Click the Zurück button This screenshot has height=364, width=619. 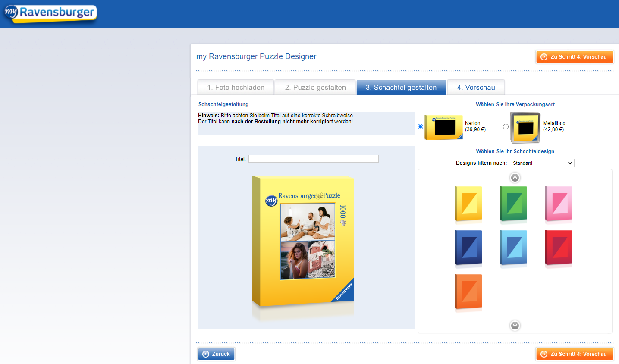point(217,354)
